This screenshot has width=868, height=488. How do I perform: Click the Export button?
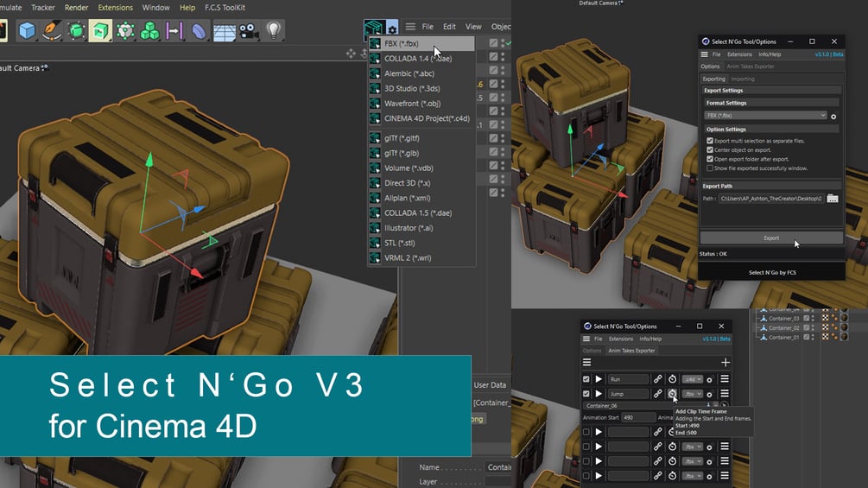(x=771, y=238)
